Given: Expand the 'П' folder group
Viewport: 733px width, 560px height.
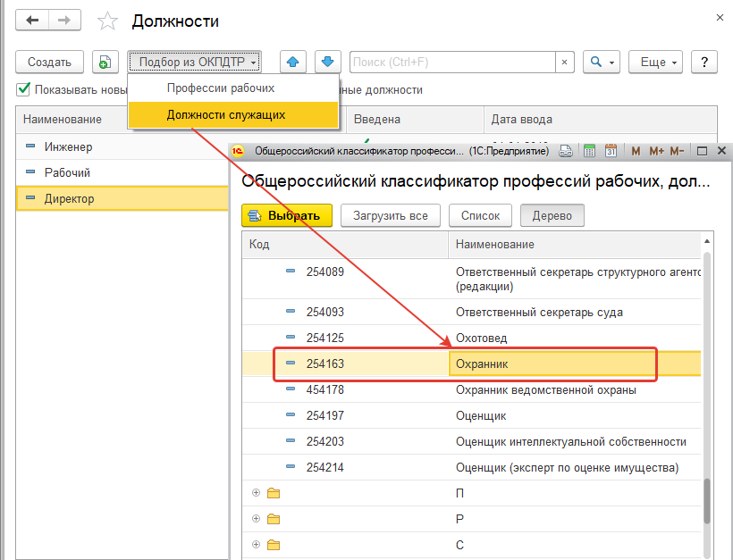Looking at the screenshot, I should click(x=257, y=493).
